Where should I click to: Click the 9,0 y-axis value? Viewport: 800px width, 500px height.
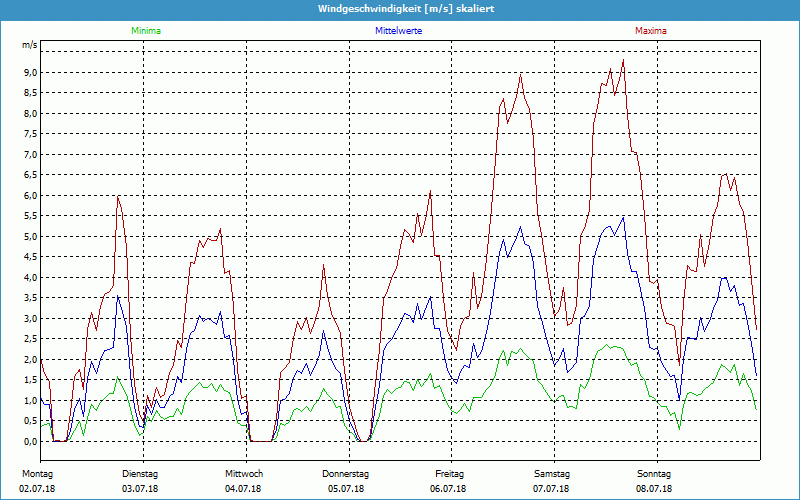(x=31, y=72)
